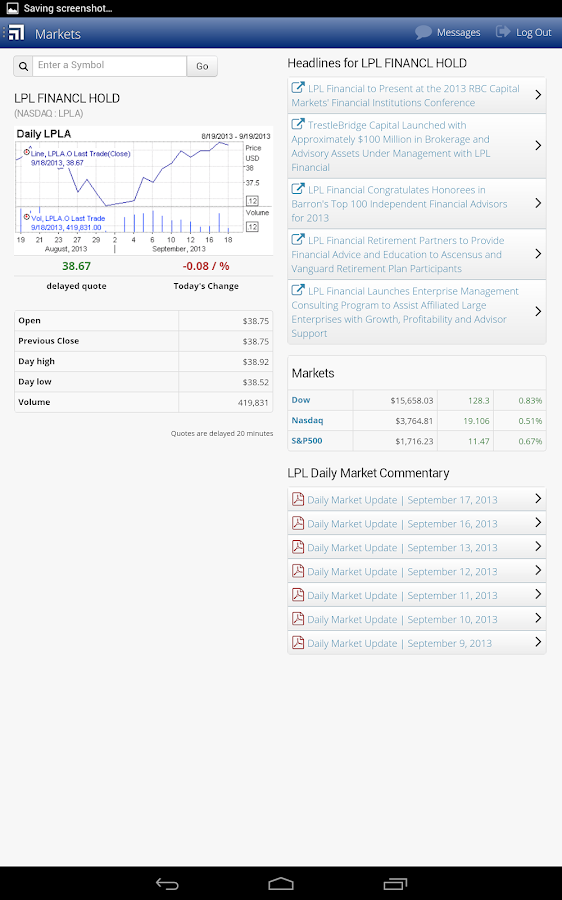This screenshot has height=900, width=562.
Task: Tap the Android home navigation button
Action: [281, 884]
